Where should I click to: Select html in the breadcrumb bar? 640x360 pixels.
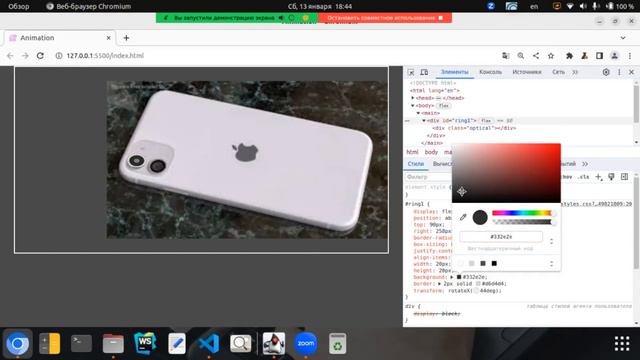click(412, 152)
